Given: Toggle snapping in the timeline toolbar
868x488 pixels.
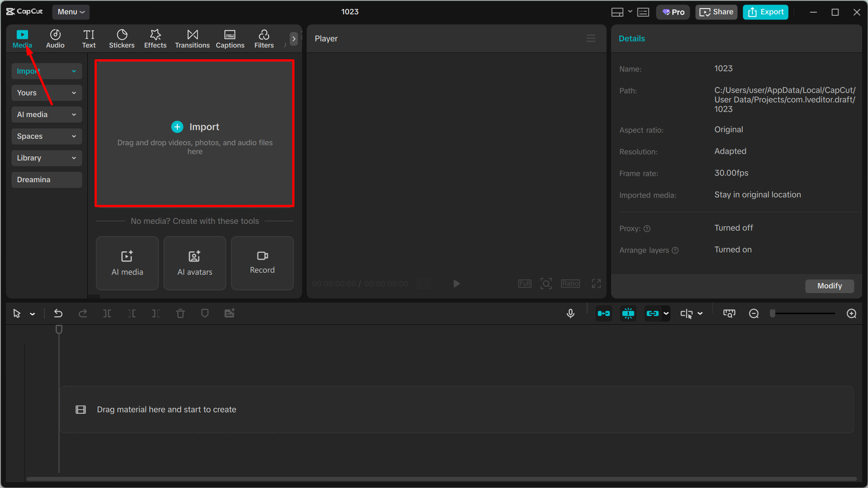Looking at the screenshot, I should [x=628, y=313].
